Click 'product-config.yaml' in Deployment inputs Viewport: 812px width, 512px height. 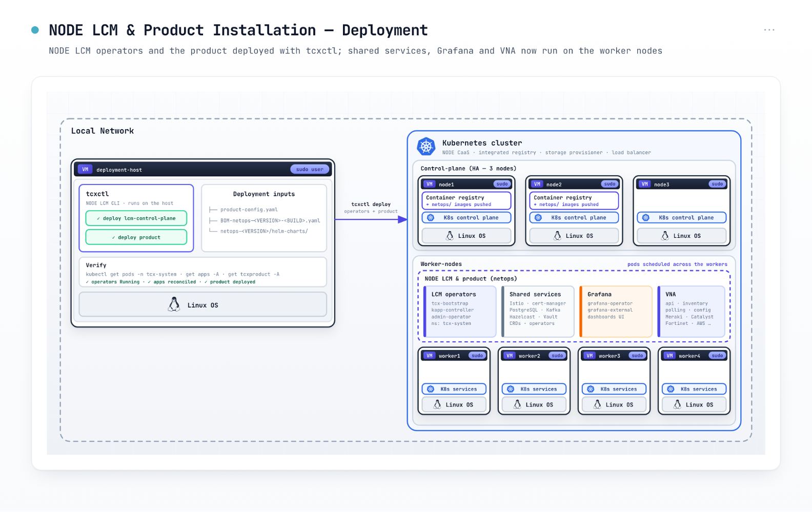click(249, 210)
